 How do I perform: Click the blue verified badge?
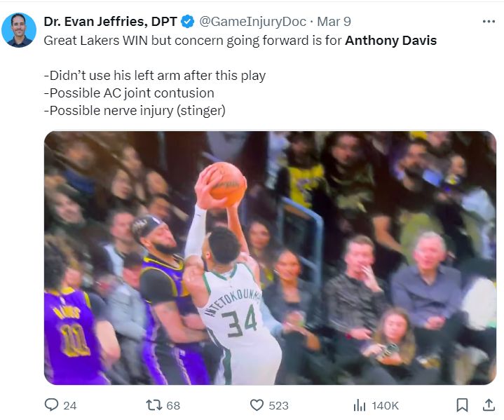click(x=188, y=22)
